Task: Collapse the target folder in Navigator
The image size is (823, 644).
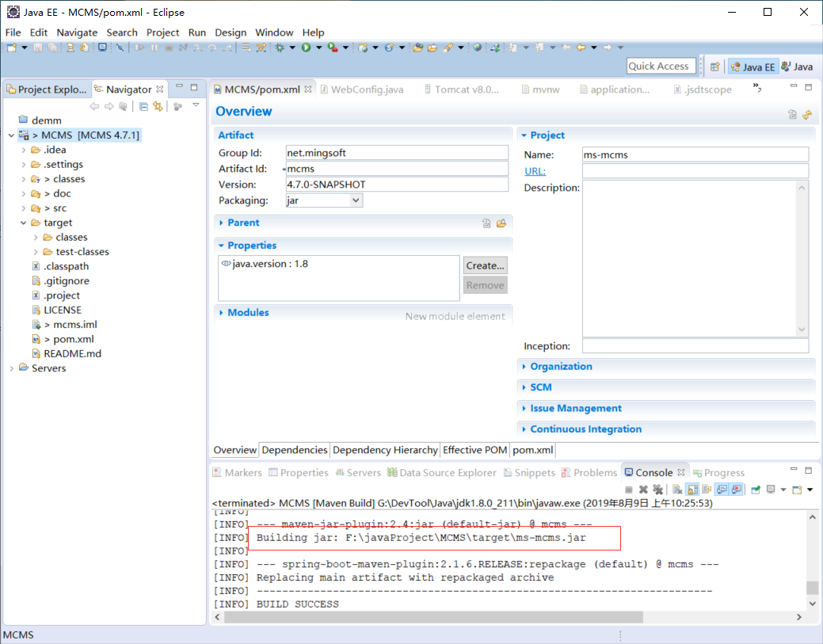Action: pos(23,223)
